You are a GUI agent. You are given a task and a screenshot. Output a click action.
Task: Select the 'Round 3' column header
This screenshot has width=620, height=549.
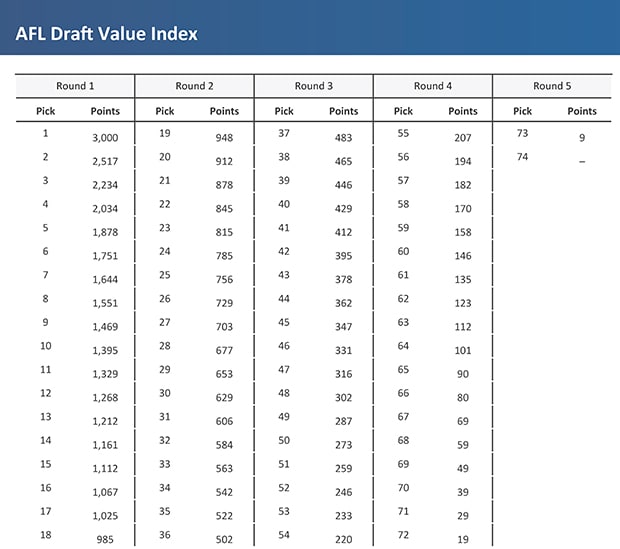click(314, 86)
